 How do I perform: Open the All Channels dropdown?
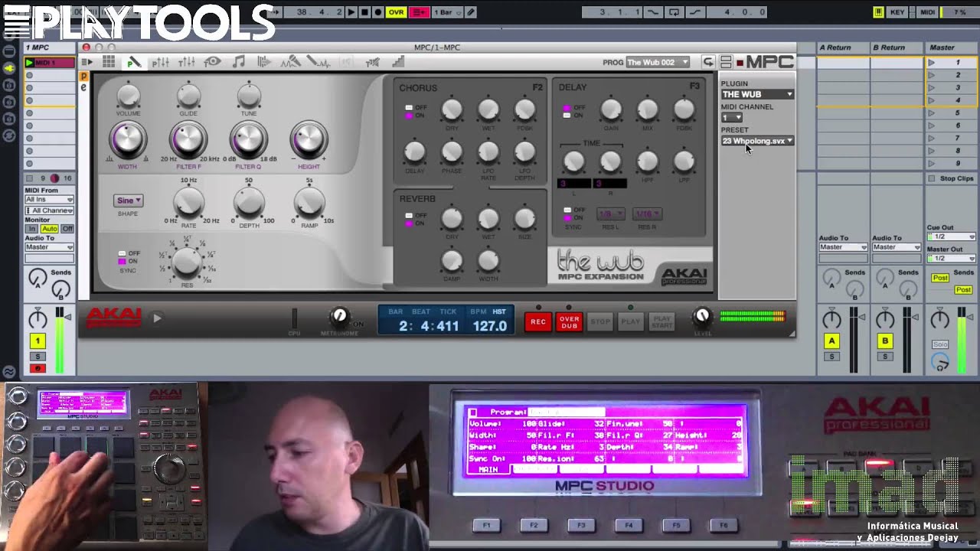click(49, 210)
